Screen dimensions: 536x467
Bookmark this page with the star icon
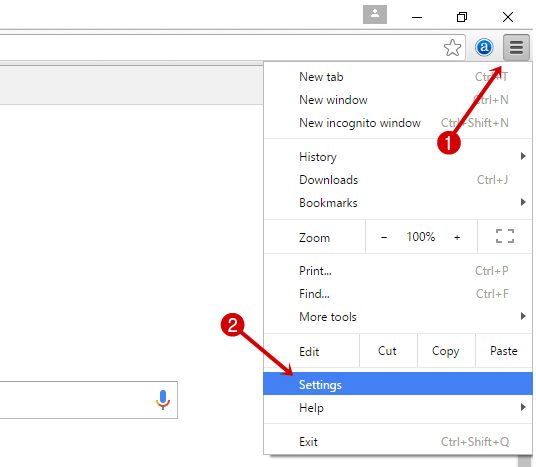coord(452,48)
